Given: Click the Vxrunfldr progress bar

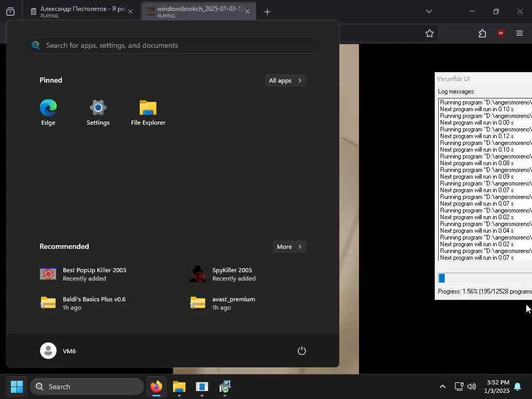Looking at the screenshot, I should coord(485,278).
